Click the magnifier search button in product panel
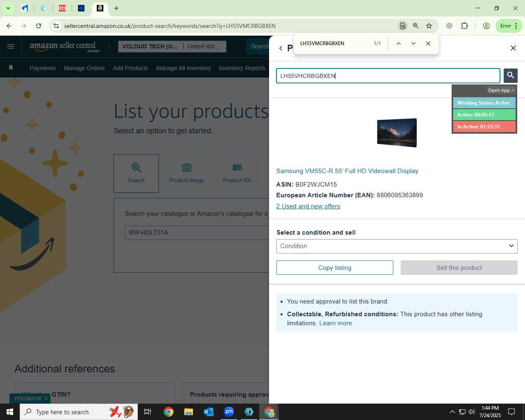 pos(511,75)
